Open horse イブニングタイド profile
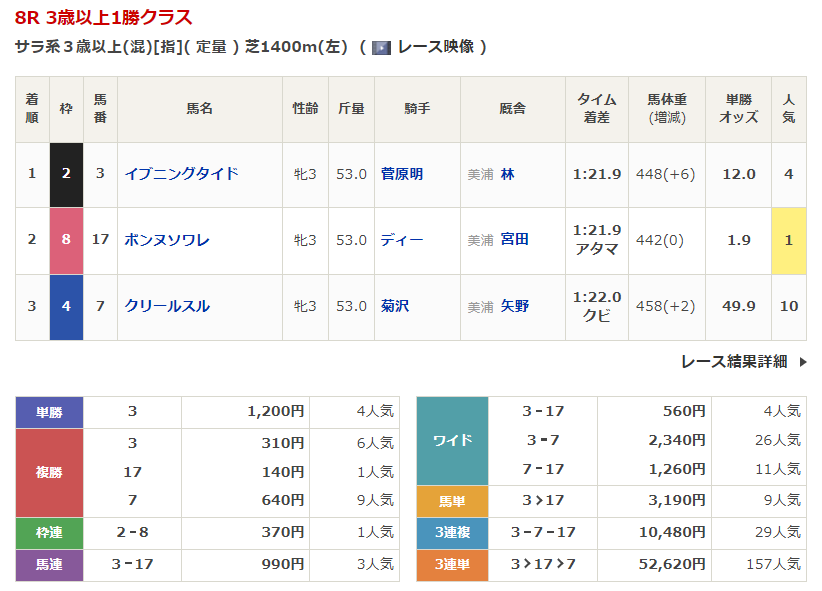 [x=181, y=174]
